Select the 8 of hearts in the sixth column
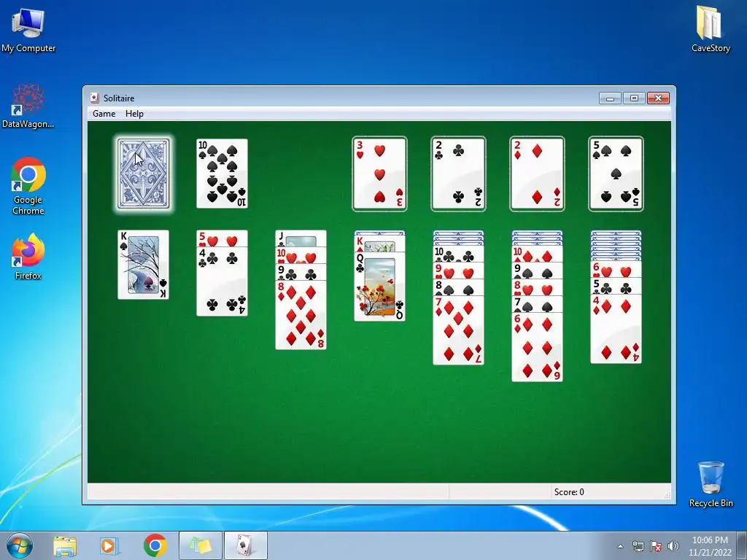 537,287
